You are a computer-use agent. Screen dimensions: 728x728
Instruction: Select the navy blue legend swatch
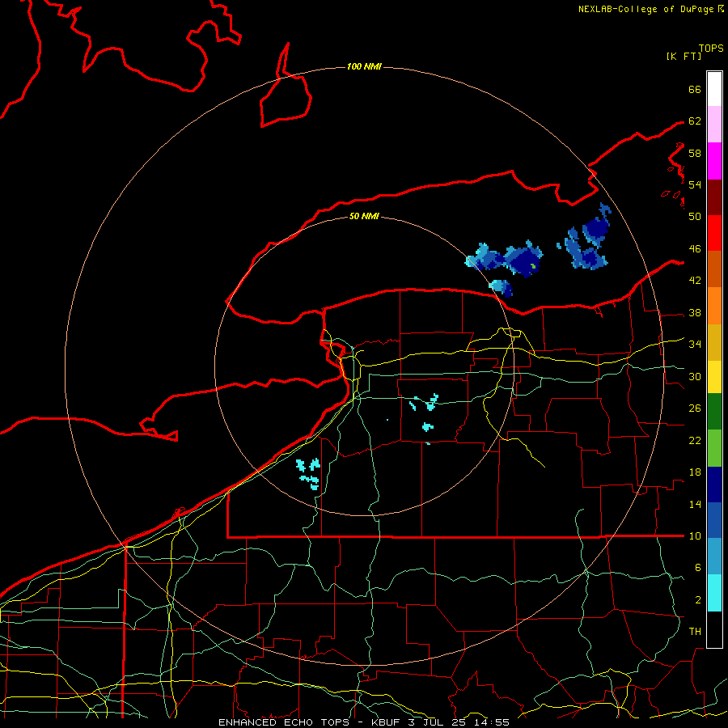pos(714,485)
